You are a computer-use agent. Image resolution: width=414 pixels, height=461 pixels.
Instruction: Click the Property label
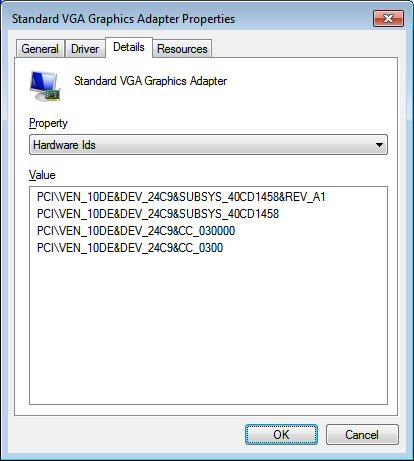click(48, 123)
